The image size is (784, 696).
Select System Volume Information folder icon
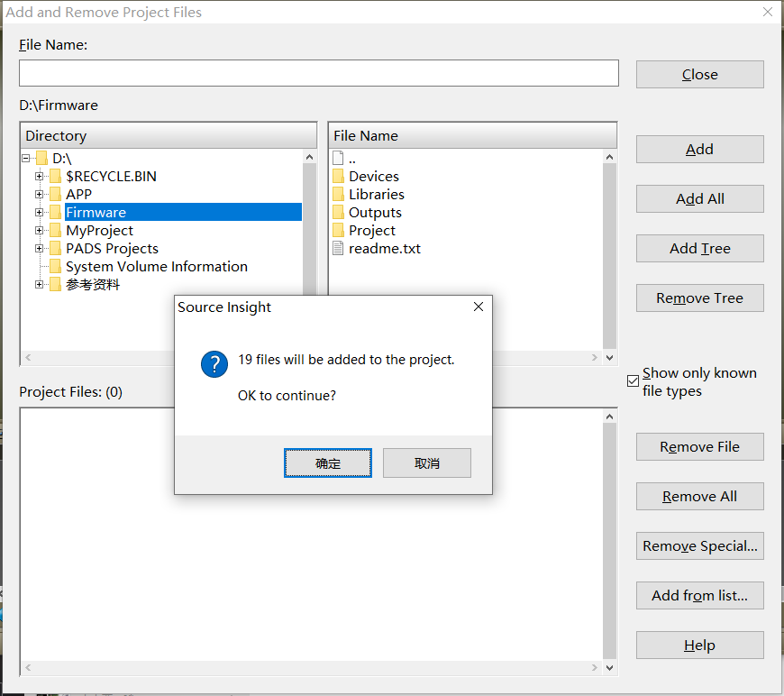(56, 266)
